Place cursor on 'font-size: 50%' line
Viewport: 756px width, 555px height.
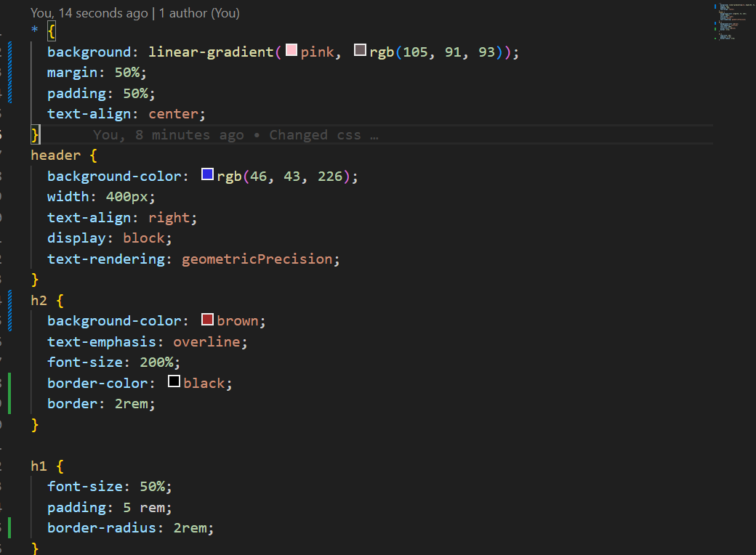pos(110,487)
